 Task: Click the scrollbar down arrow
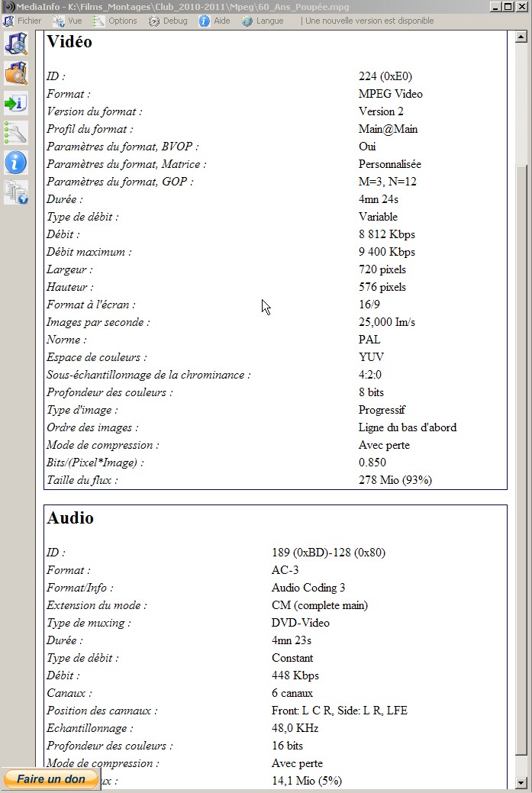(x=521, y=782)
